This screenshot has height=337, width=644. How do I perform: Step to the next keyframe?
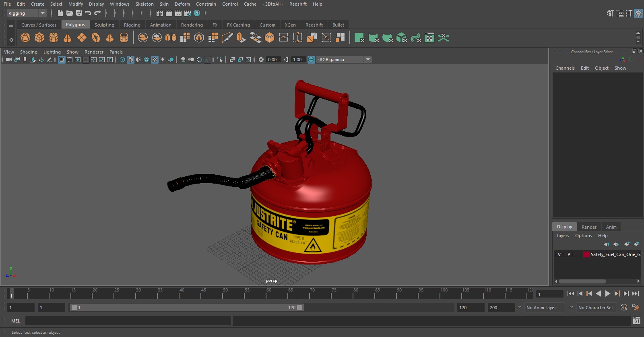[x=617, y=294]
